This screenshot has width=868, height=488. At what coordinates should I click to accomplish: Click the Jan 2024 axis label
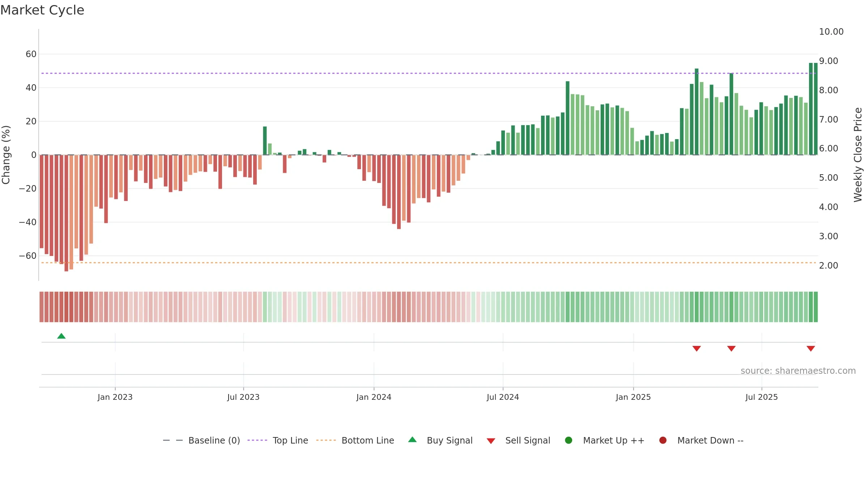click(x=374, y=397)
